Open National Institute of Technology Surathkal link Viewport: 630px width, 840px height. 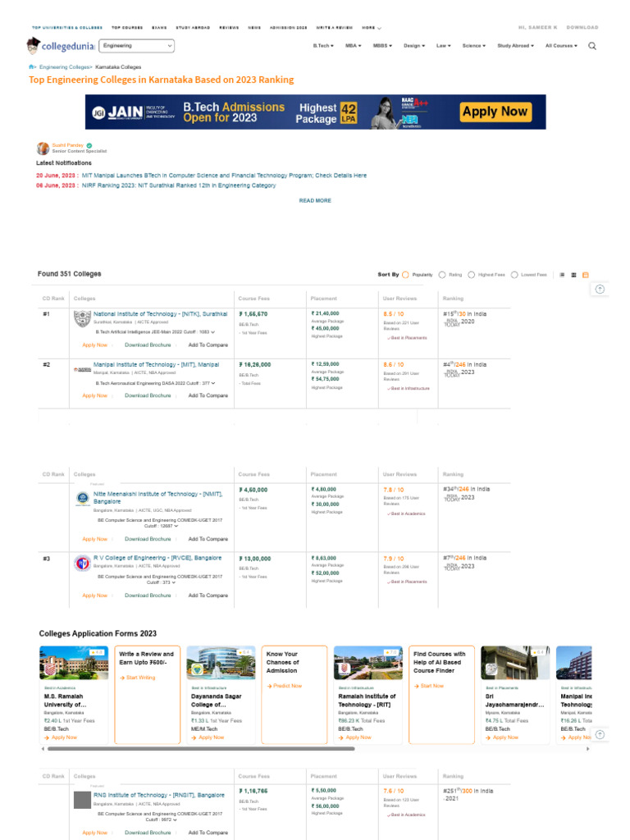click(x=160, y=314)
